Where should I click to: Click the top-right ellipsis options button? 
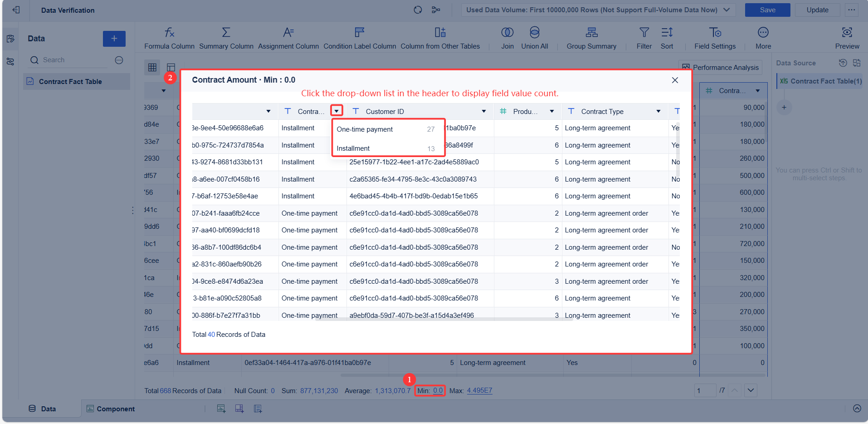tap(852, 10)
